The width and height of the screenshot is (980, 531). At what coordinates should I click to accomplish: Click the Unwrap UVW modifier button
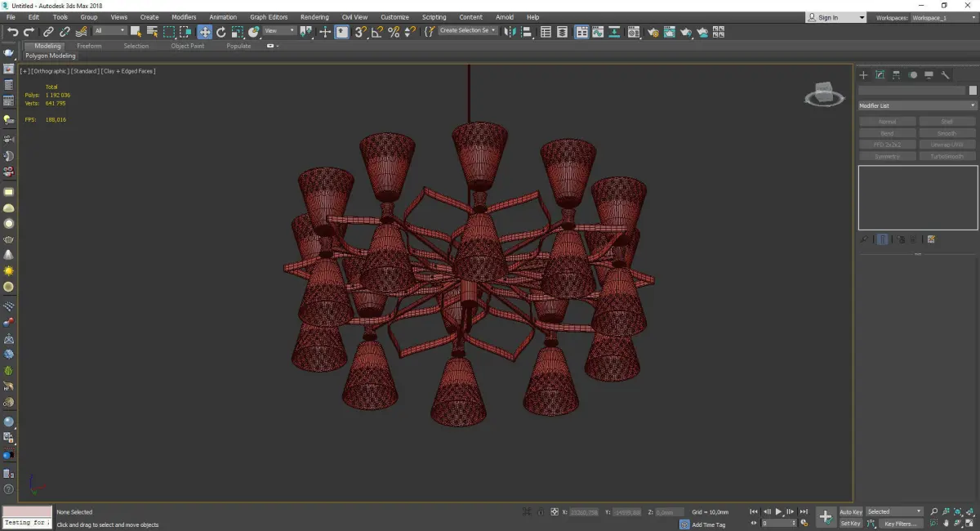pyautogui.click(x=947, y=145)
